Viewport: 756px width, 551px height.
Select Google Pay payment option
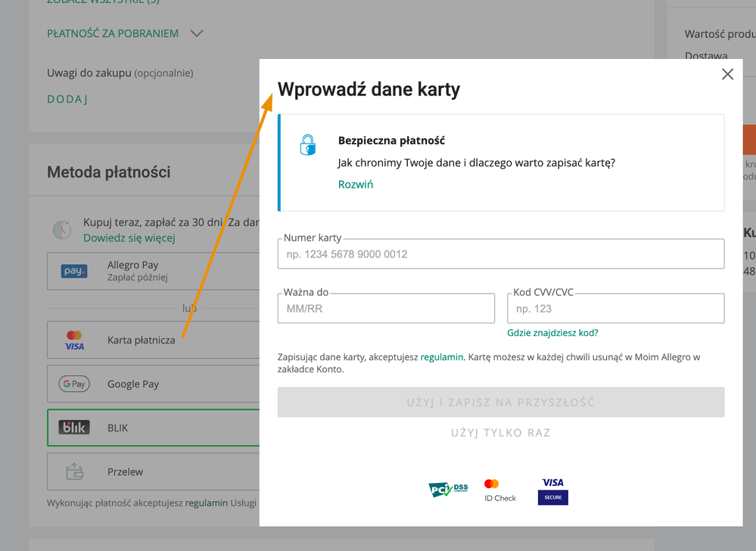tap(154, 384)
